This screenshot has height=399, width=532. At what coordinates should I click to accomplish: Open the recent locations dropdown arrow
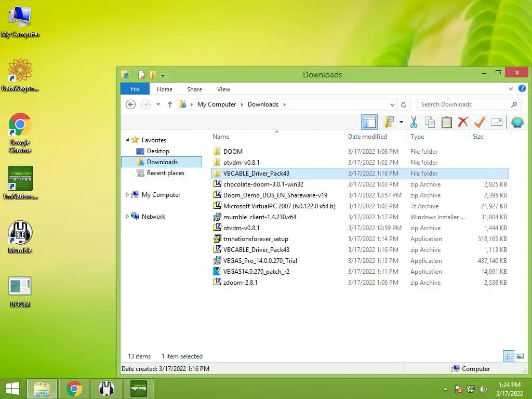coord(158,104)
